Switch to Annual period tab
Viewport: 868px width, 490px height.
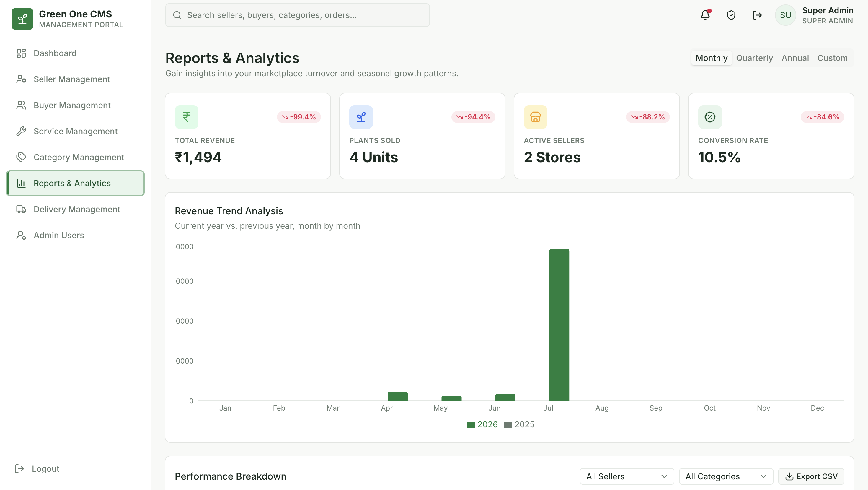pos(795,58)
